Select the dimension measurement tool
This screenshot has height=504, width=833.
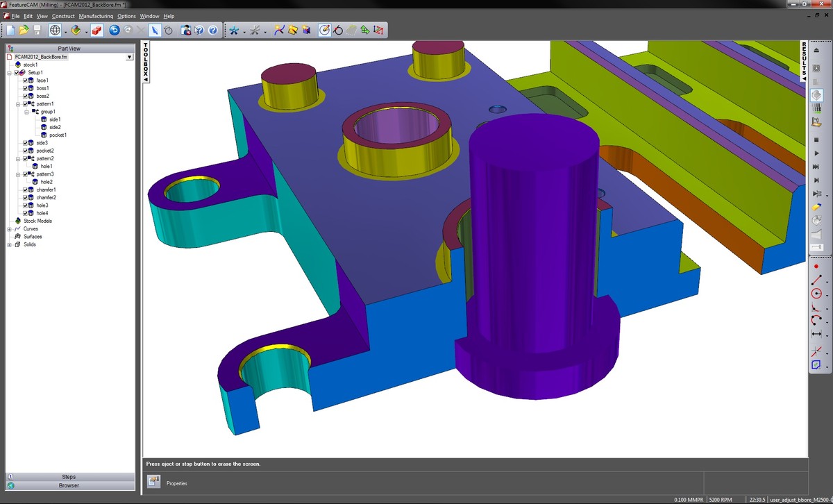coord(816,334)
